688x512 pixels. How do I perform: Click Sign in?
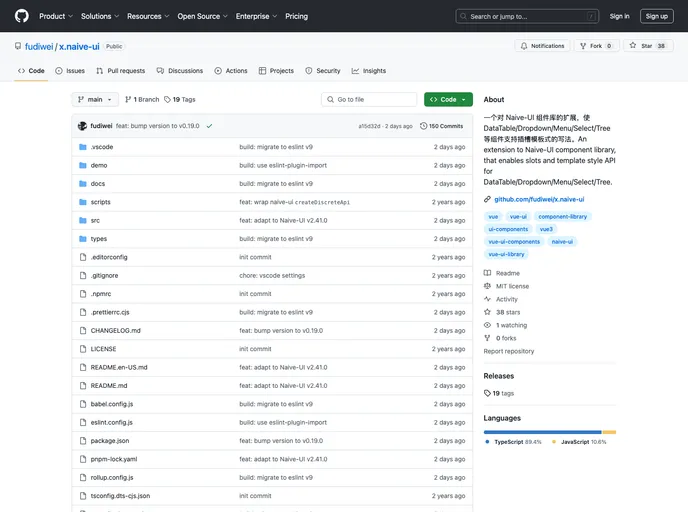[619, 16]
